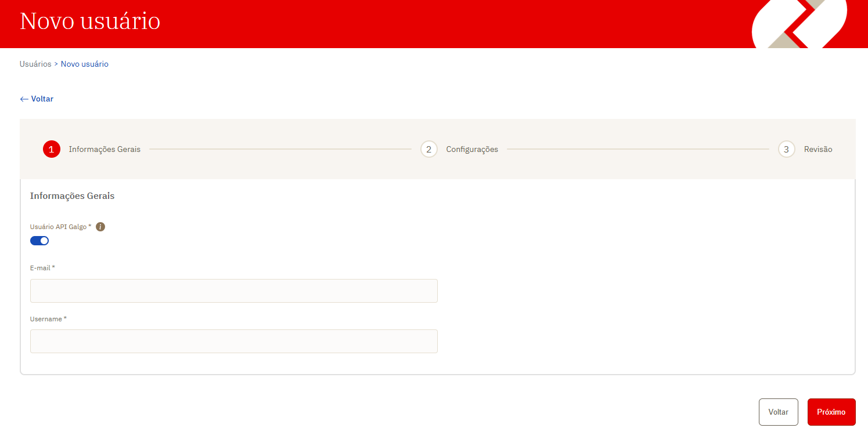868x428 pixels.
Task: Click the red Próximo button
Action: tap(831, 412)
